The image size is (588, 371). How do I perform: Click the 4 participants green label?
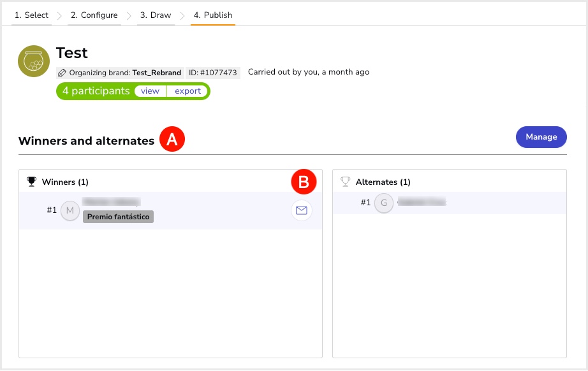[96, 91]
